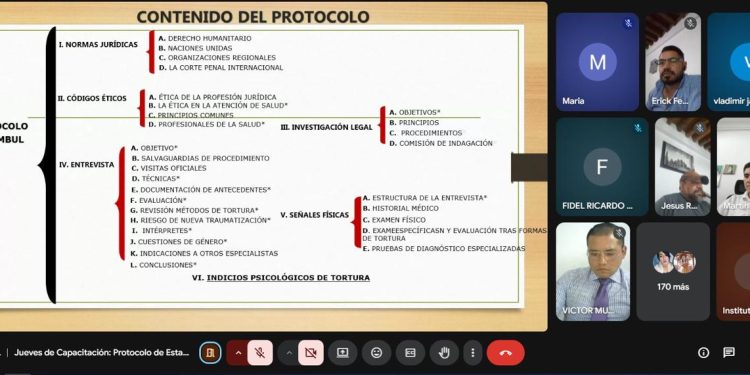Click 'L. CONCLUSIONES' line
This screenshot has width=750, height=375.
coord(163,265)
